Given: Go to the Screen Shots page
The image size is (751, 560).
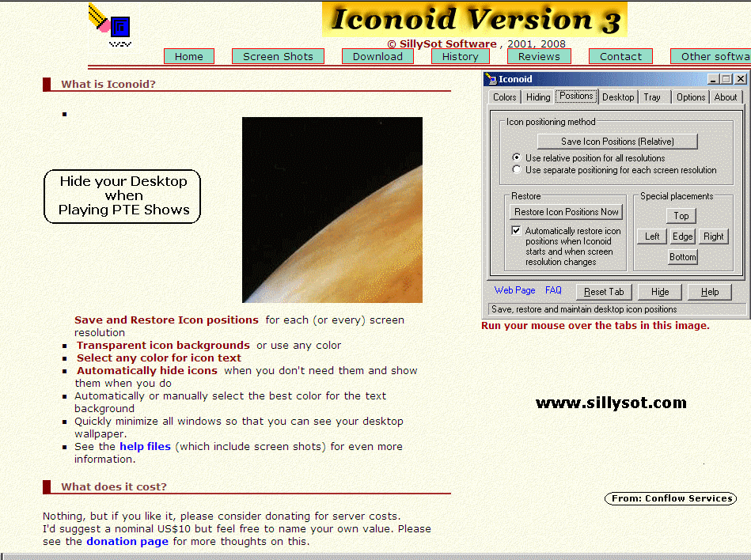Looking at the screenshot, I should pyautogui.click(x=278, y=56).
